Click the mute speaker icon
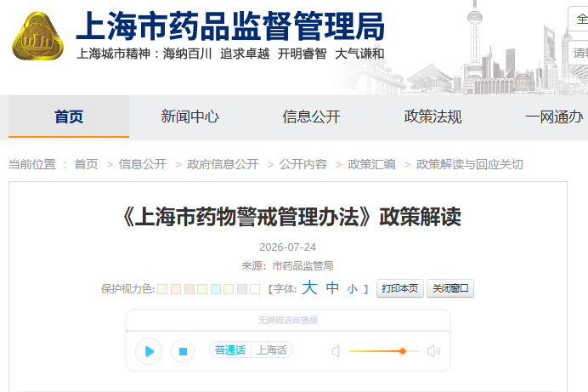Image resolution: width=588 pixels, height=392 pixels. (336, 351)
